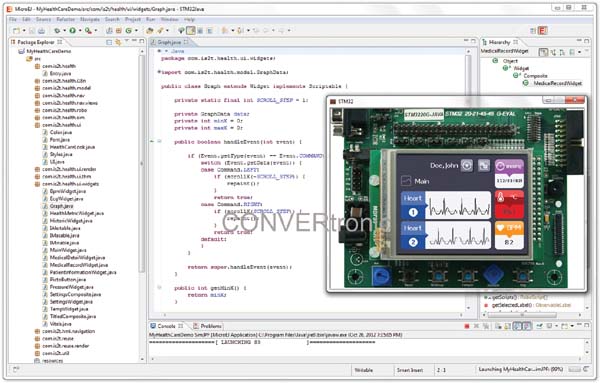Collapse handleEvent method fold marker in editor
Image resolution: width=600 pixels, height=383 pixels.
160,142
